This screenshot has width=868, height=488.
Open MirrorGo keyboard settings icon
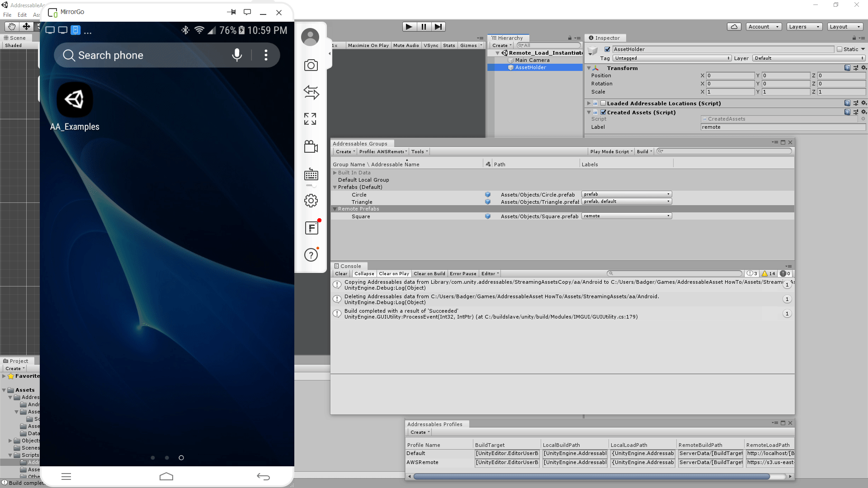[311, 174]
